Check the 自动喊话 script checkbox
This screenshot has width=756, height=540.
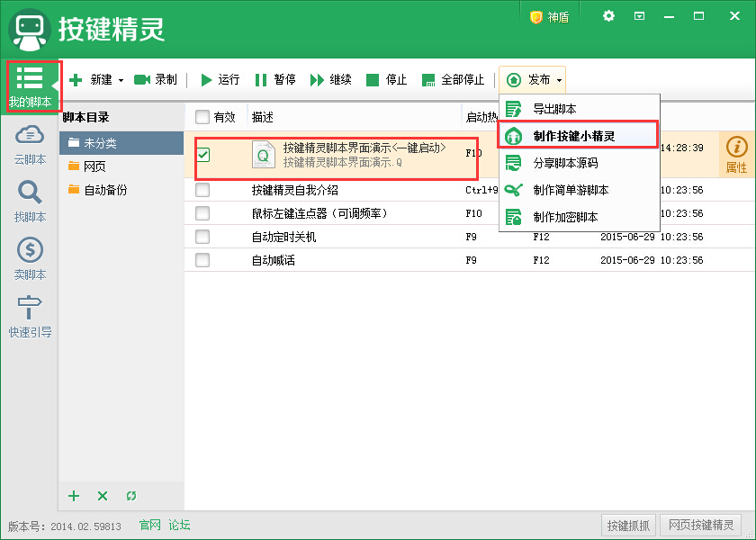[x=202, y=260]
